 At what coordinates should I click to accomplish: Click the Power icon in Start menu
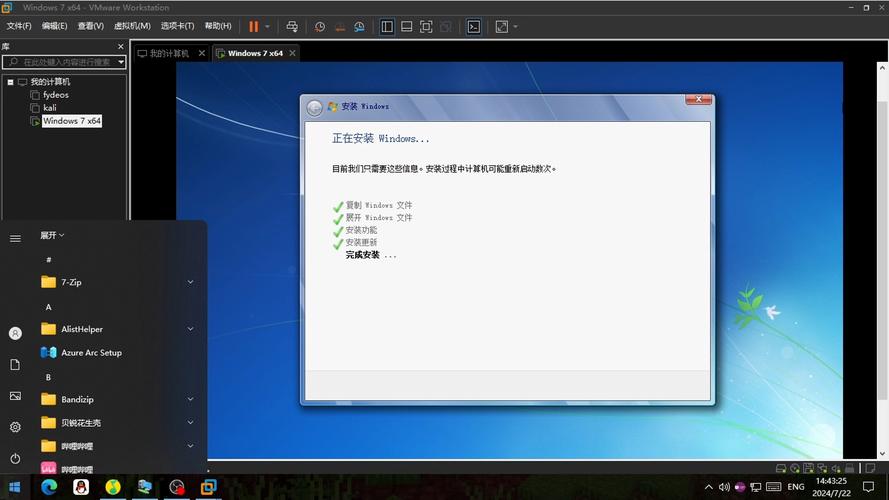click(x=15, y=458)
